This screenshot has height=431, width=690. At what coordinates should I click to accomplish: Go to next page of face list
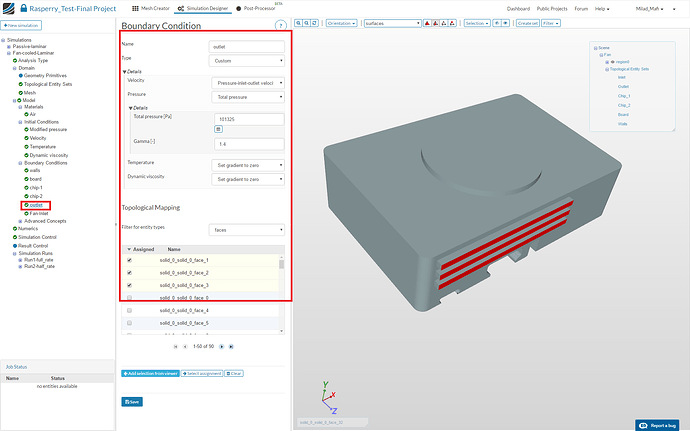click(x=220, y=346)
